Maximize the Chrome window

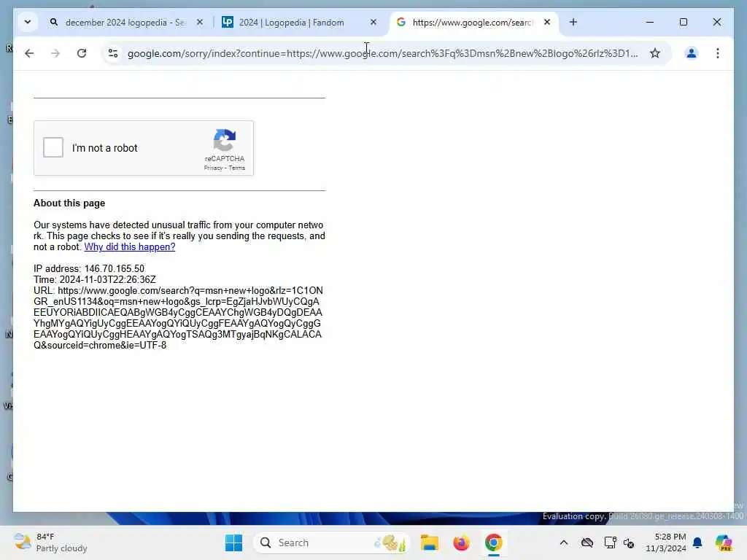(683, 23)
